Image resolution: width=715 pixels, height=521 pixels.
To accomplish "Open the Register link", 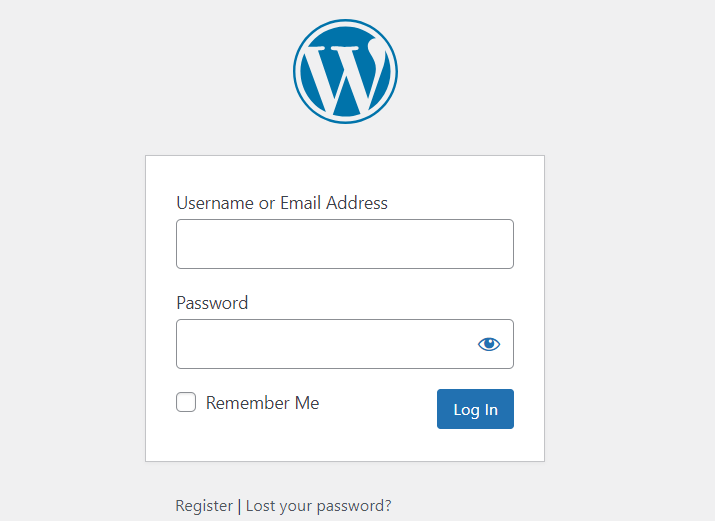I will 204,506.
